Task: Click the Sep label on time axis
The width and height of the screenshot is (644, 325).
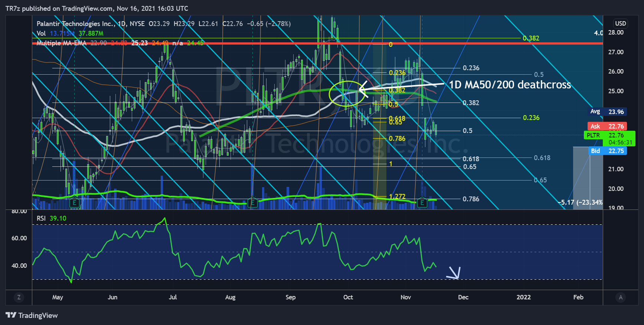Action: 291,297
